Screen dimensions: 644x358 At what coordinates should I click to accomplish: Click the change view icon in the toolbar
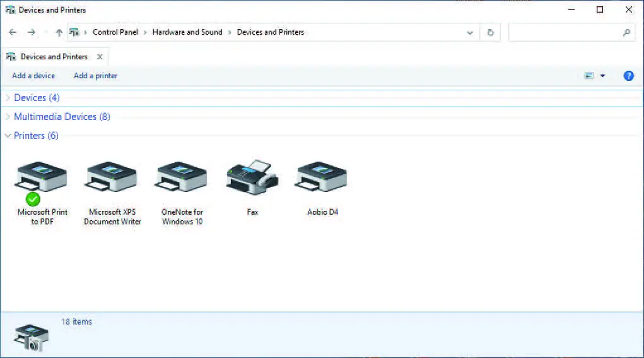pos(589,76)
